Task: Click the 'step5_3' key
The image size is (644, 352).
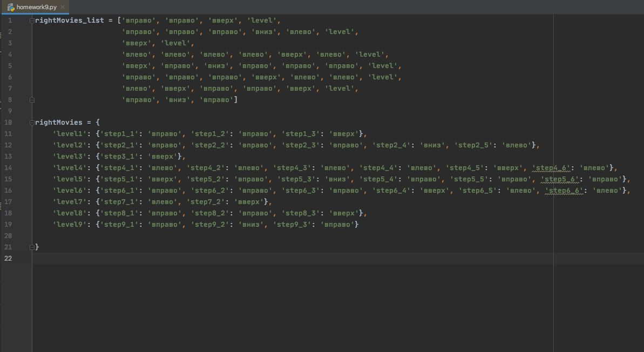Action: [x=296, y=179]
